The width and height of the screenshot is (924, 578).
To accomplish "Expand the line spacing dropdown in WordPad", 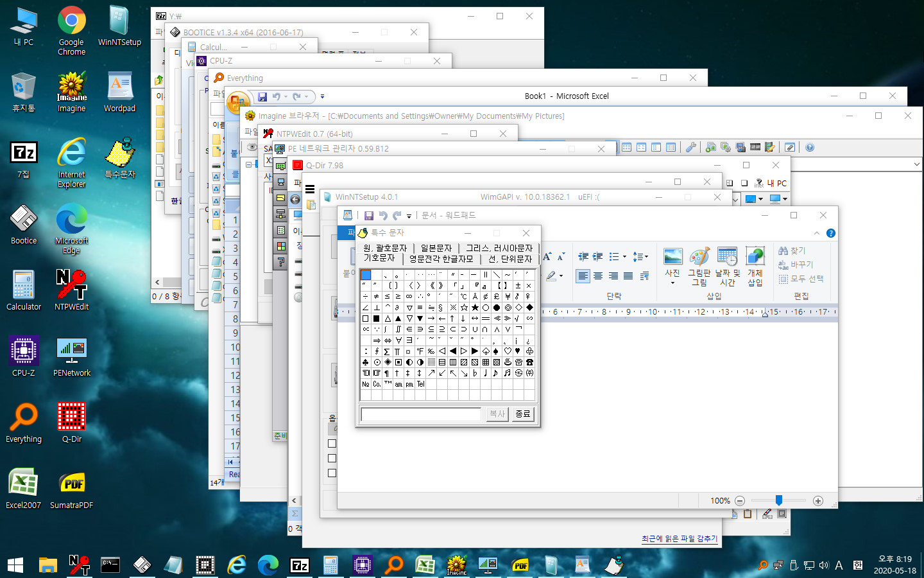I will coord(646,257).
